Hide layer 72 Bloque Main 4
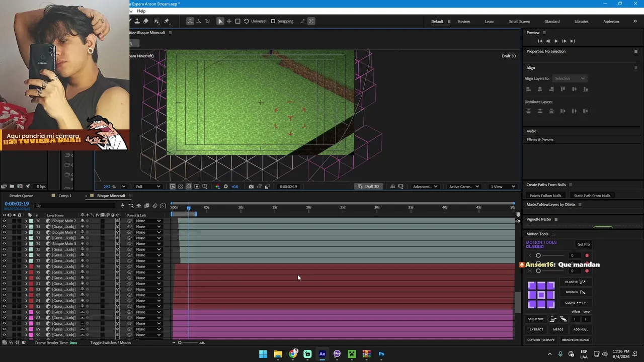Screen dimensions: 644x362 click(4, 232)
